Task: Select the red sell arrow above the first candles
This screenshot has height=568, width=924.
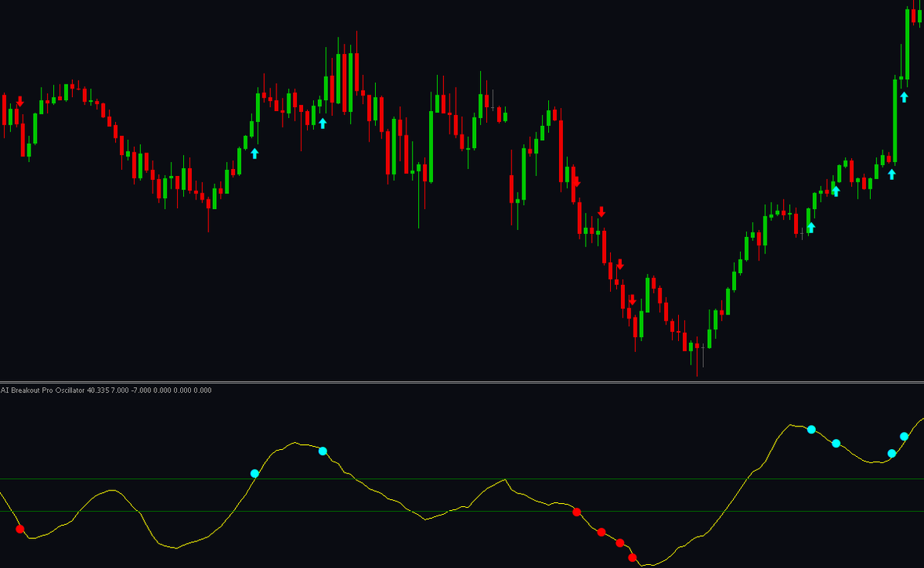Action: (20, 102)
